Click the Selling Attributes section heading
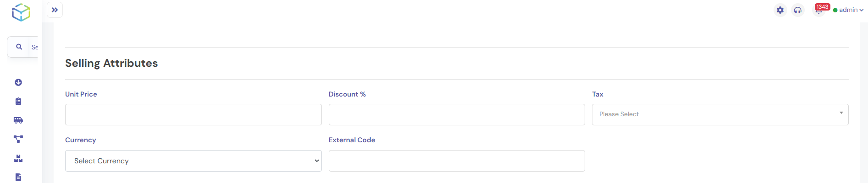Viewport: 868px width, 183px height. point(111,63)
